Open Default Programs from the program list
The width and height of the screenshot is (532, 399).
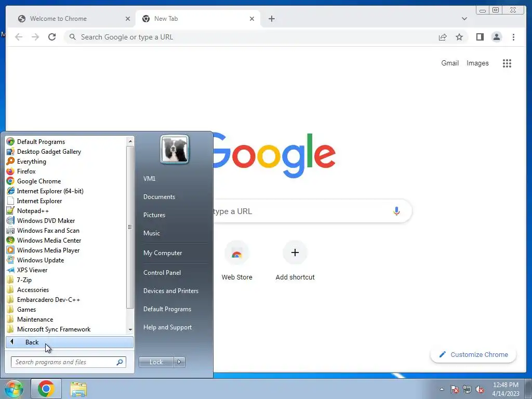coord(41,142)
